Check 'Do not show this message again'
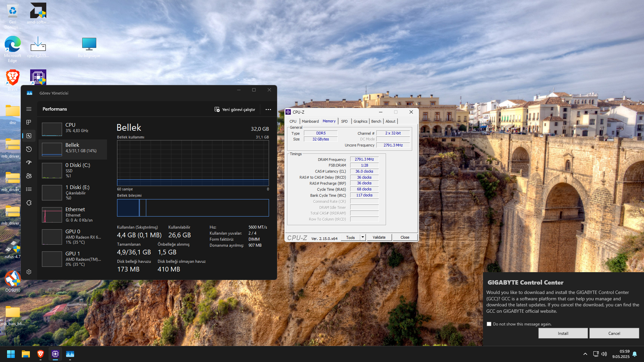This screenshot has height=362, width=644. click(x=489, y=324)
